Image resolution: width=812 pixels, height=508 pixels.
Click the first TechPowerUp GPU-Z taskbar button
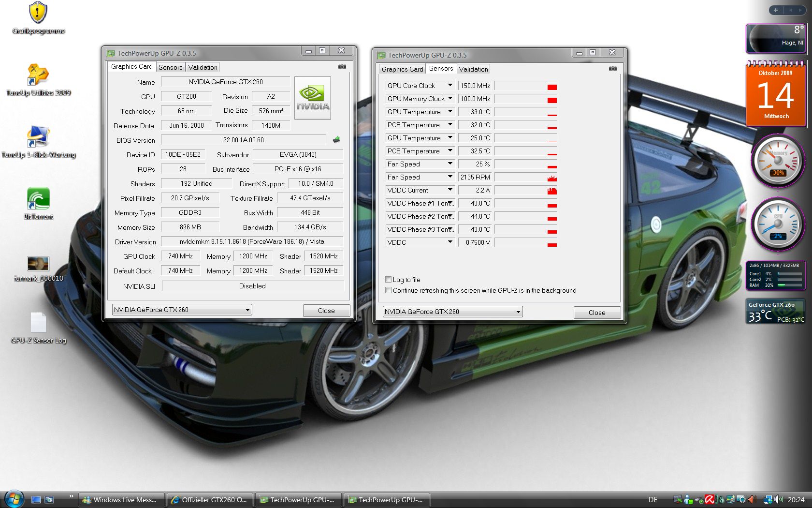tap(298, 500)
